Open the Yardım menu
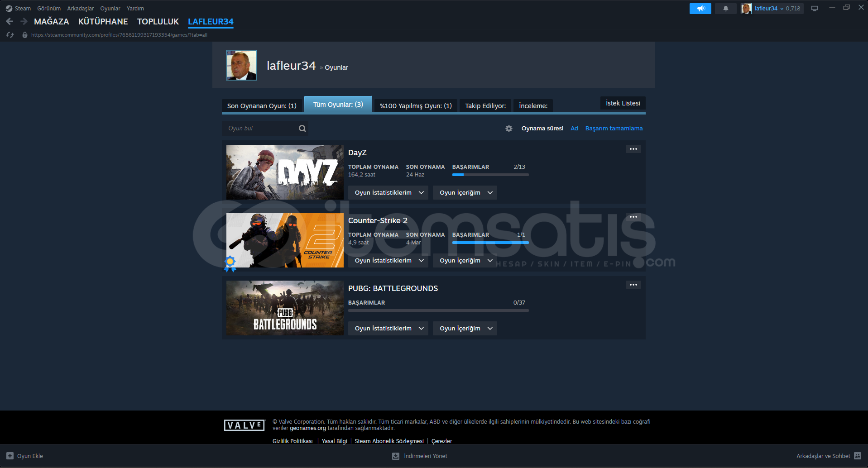868x468 pixels. coord(135,9)
